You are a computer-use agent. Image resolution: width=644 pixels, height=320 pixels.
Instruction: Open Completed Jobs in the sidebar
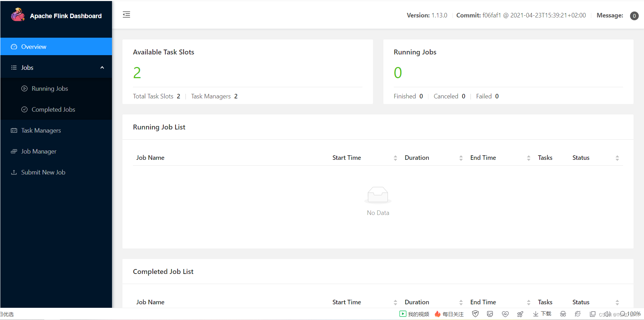tap(56, 110)
